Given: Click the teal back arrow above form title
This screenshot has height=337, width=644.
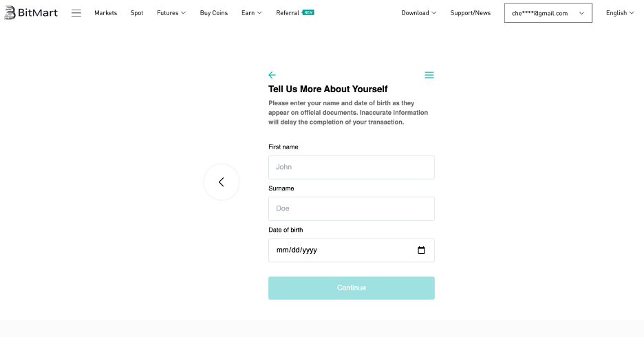Looking at the screenshot, I should [x=272, y=75].
